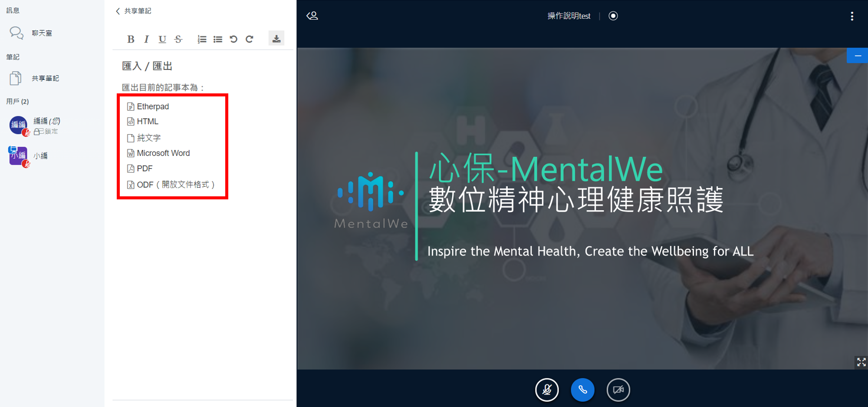Click the 用戶 (2) users heading

point(18,101)
